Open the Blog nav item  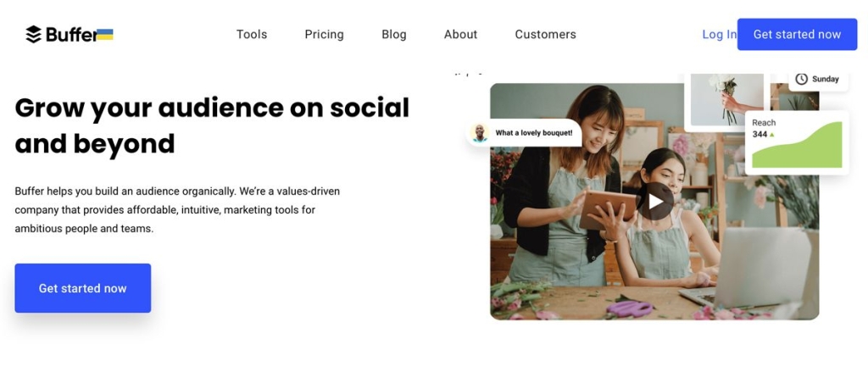[394, 35]
